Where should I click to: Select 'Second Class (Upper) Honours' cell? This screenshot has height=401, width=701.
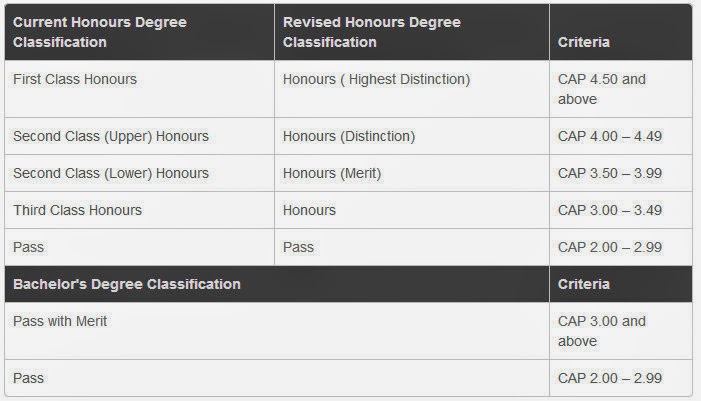point(110,136)
